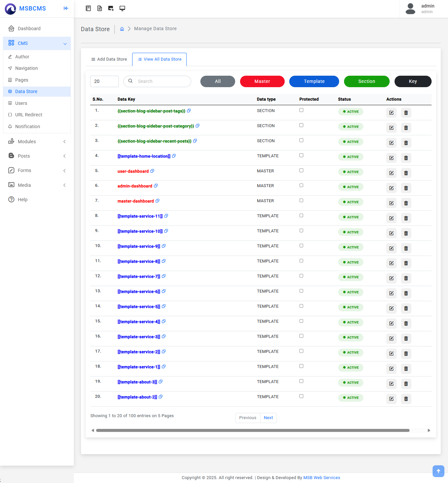Click the add image icon in top toolbar
This screenshot has height=483, width=448.
click(x=111, y=9)
